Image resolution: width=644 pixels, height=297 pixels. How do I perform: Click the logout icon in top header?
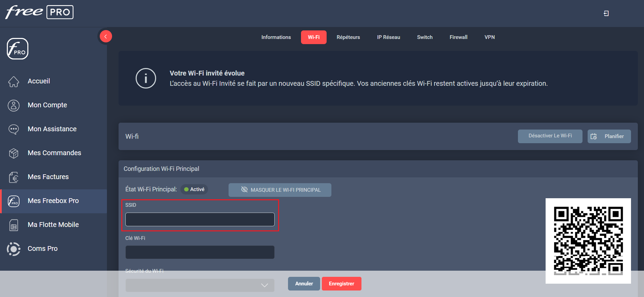click(x=606, y=13)
